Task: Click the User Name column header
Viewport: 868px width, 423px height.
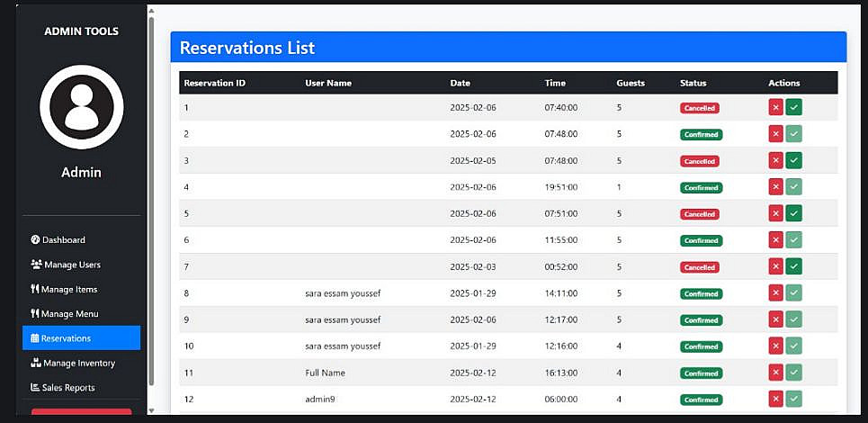Action: click(328, 83)
